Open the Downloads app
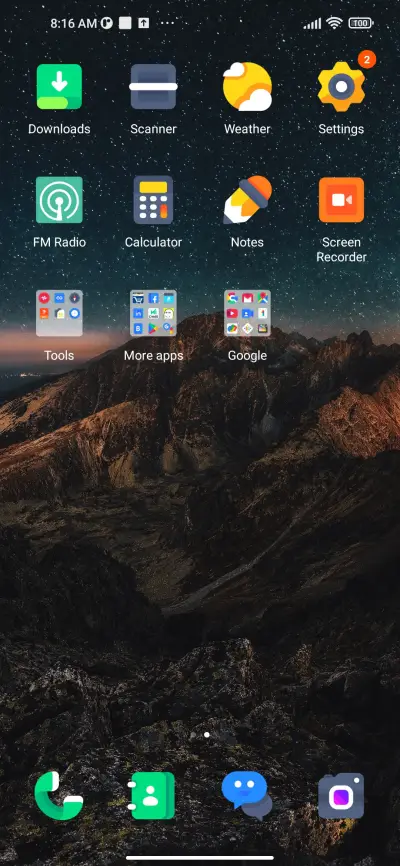This screenshot has width=400, height=866. pos(59,87)
